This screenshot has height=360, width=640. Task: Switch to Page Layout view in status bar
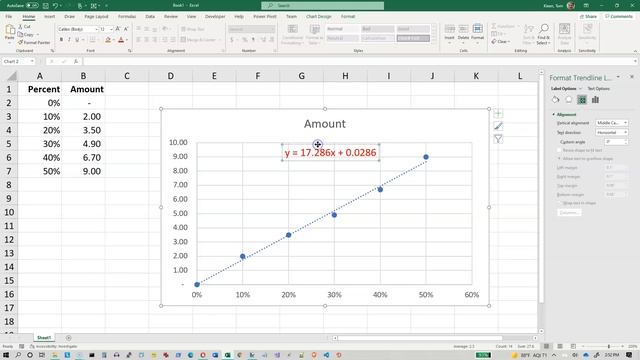pos(560,346)
